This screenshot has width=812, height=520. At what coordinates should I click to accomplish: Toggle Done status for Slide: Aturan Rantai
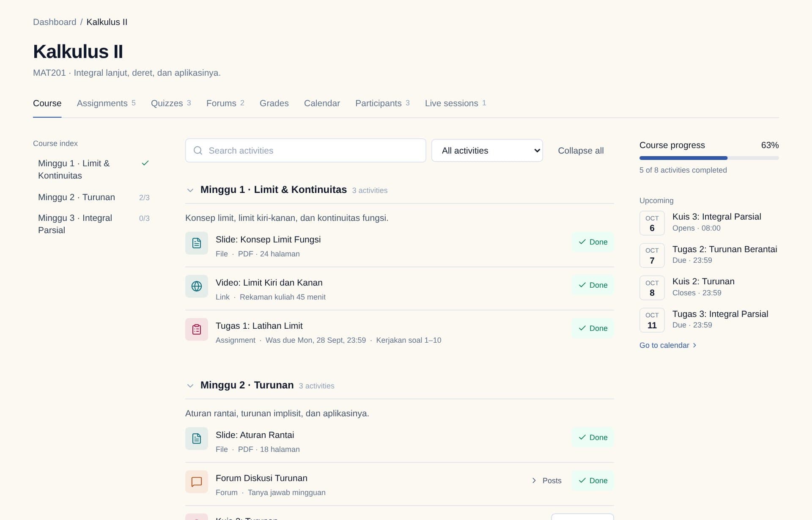click(x=593, y=437)
